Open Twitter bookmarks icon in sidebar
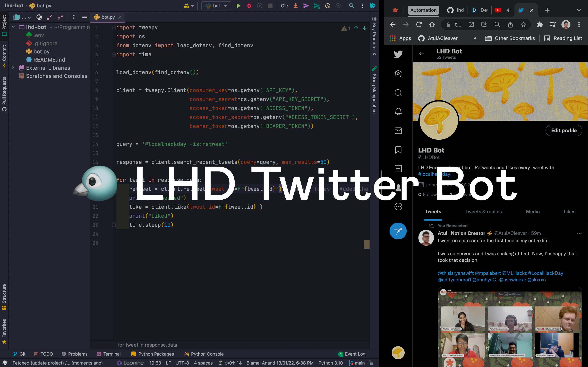Image resolution: width=588 pixels, height=367 pixels. pyautogui.click(x=398, y=150)
